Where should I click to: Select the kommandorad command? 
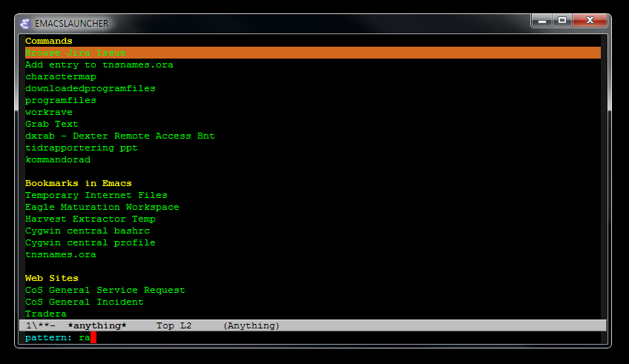[58, 159]
